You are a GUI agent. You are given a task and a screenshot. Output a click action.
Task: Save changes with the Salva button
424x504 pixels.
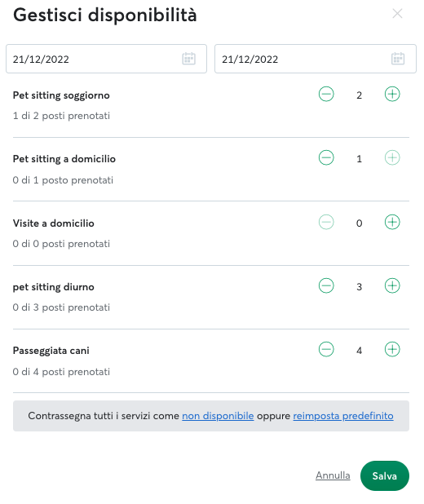[385, 475]
